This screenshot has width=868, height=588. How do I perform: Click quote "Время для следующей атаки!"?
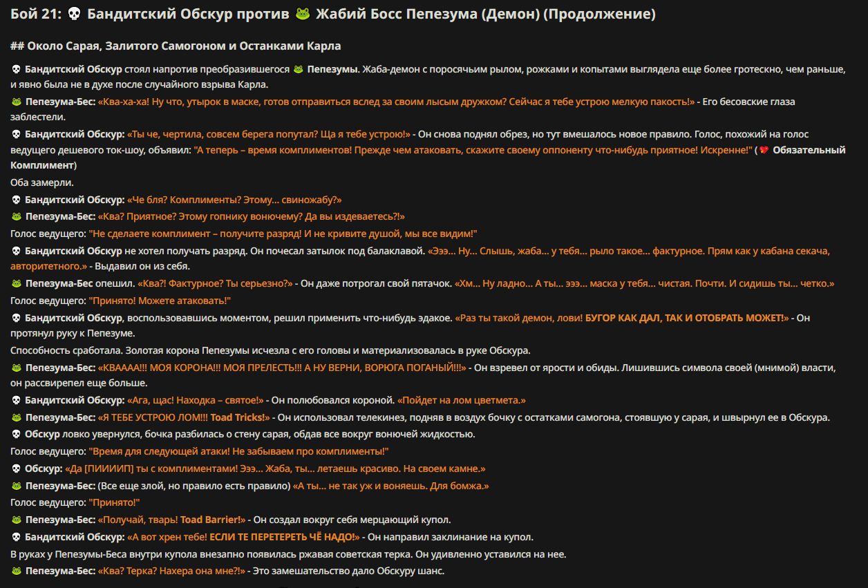click(x=161, y=451)
